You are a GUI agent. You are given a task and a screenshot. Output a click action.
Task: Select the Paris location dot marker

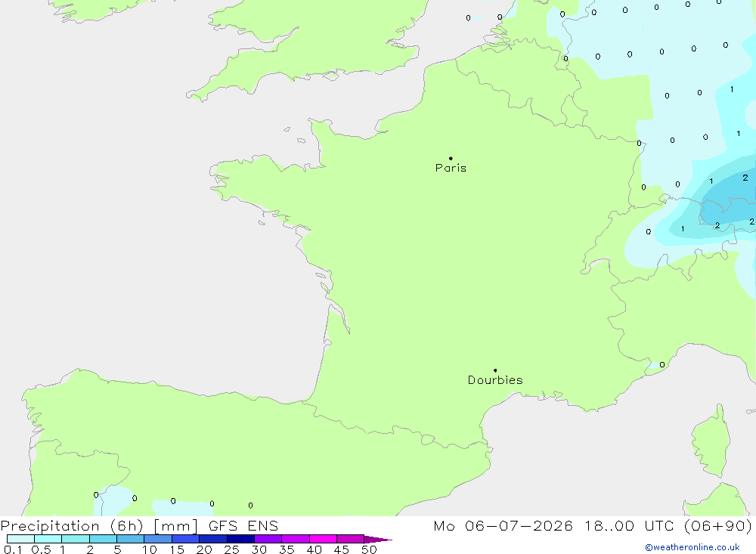click(x=451, y=158)
